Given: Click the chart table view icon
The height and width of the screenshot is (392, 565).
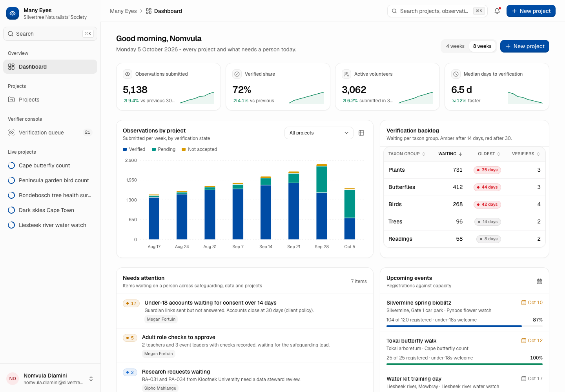Looking at the screenshot, I should [x=361, y=133].
